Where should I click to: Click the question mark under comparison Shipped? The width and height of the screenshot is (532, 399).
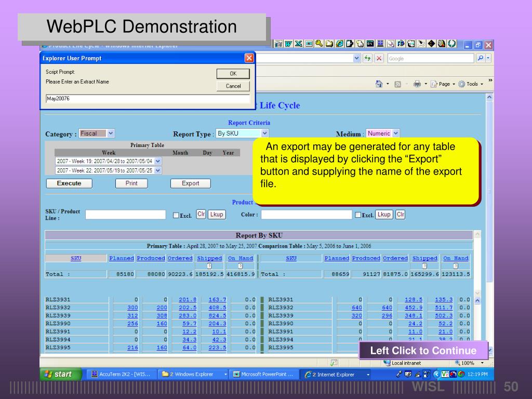point(425,266)
